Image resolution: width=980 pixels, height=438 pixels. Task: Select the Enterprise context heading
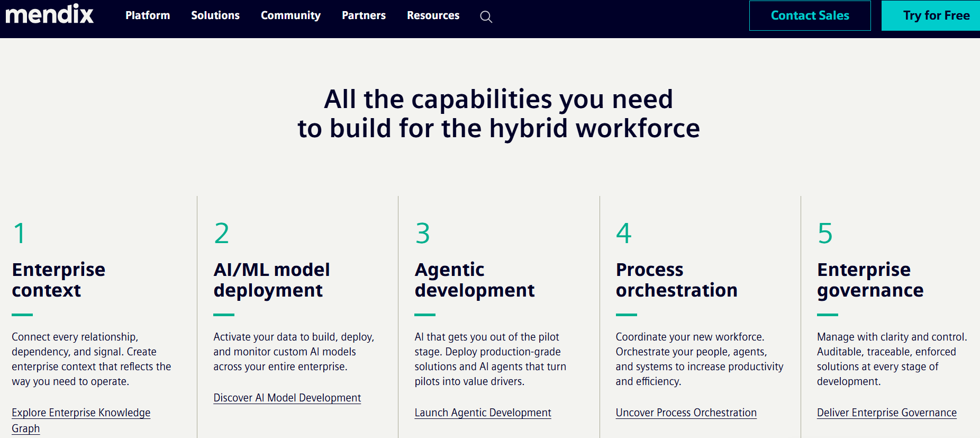coord(59,280)
